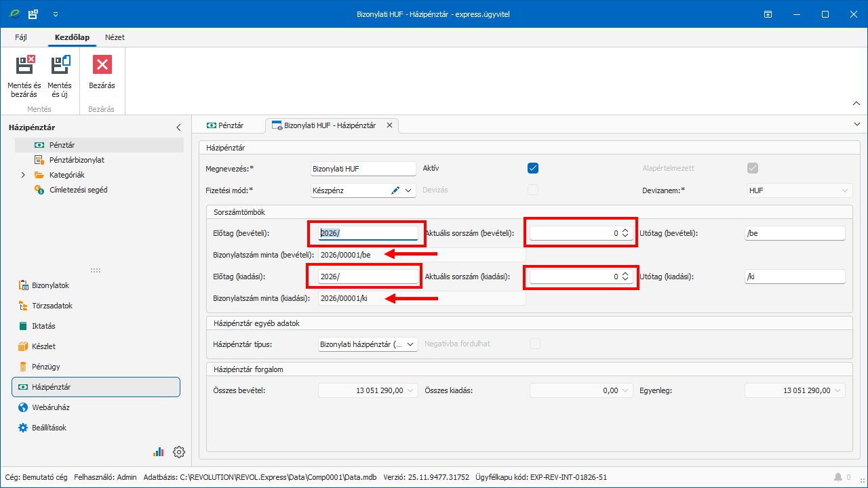Open the Házipénztár típus dropdown

click(410, 344)
